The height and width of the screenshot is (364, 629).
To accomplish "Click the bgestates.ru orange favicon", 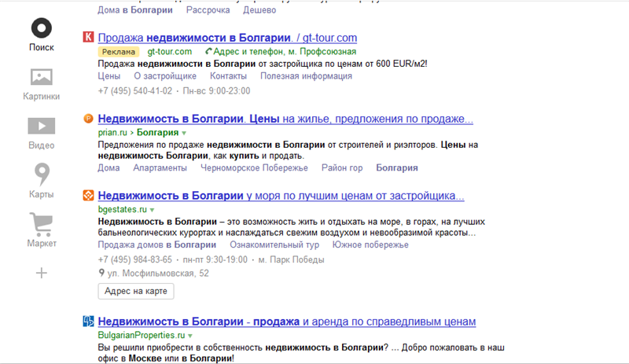I will tap(88, 196).
